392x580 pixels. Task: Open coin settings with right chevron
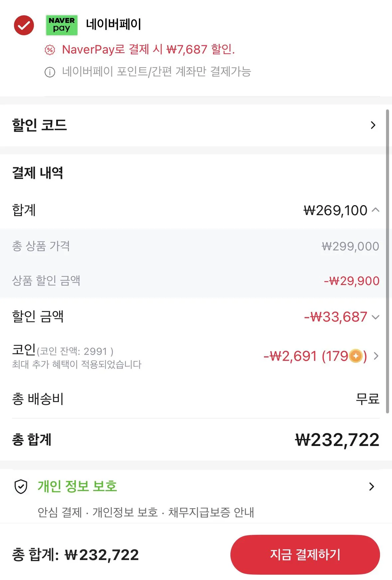click(x=376, y=356)
